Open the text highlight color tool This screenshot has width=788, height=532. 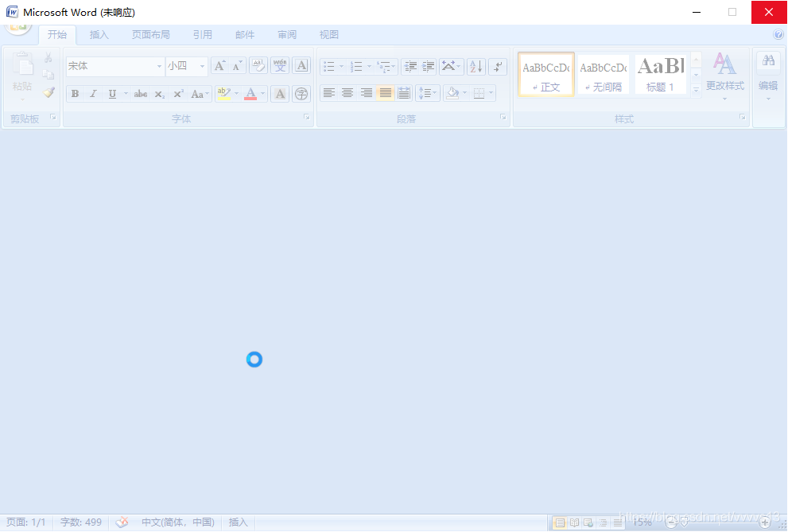point(224,93)
